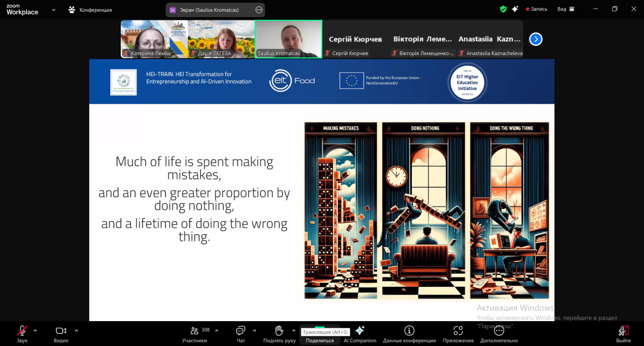This screenshot has height=346, width=644.
Task: Select Катерина Леміш video thumbnail
Action: tap(154, 39)
